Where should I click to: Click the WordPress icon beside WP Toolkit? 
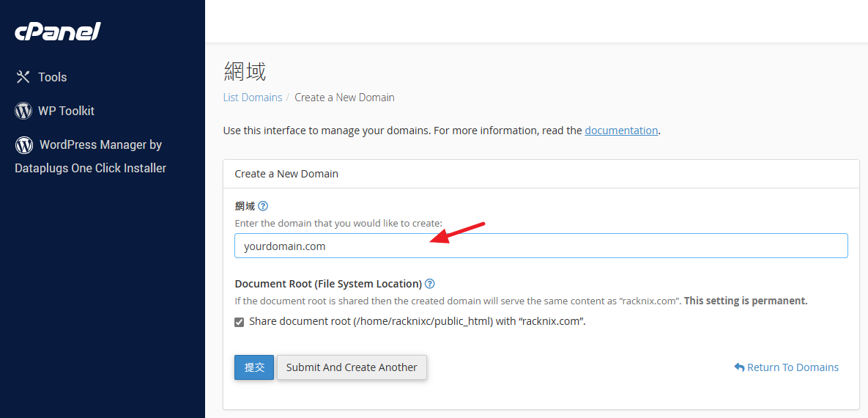23,111
